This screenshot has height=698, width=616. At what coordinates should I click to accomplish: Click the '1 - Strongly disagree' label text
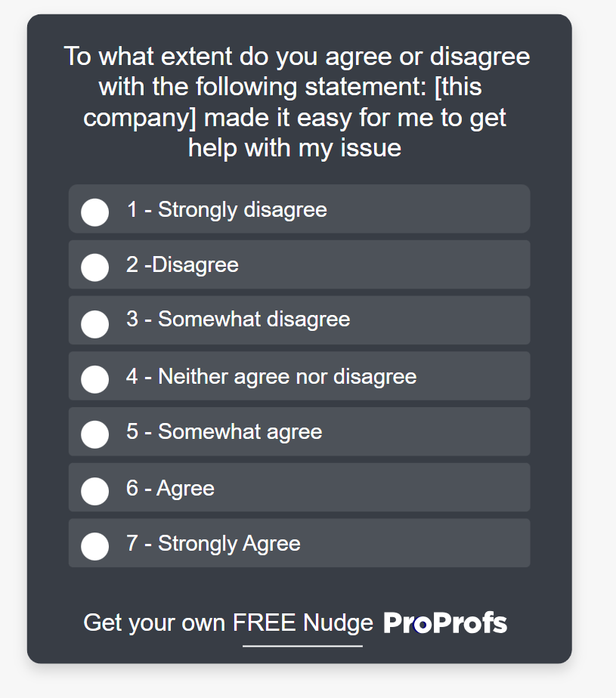(x=227, y=209)
